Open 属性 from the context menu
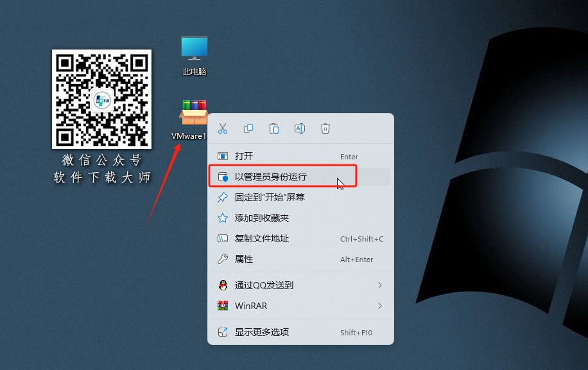 point(300,259)
